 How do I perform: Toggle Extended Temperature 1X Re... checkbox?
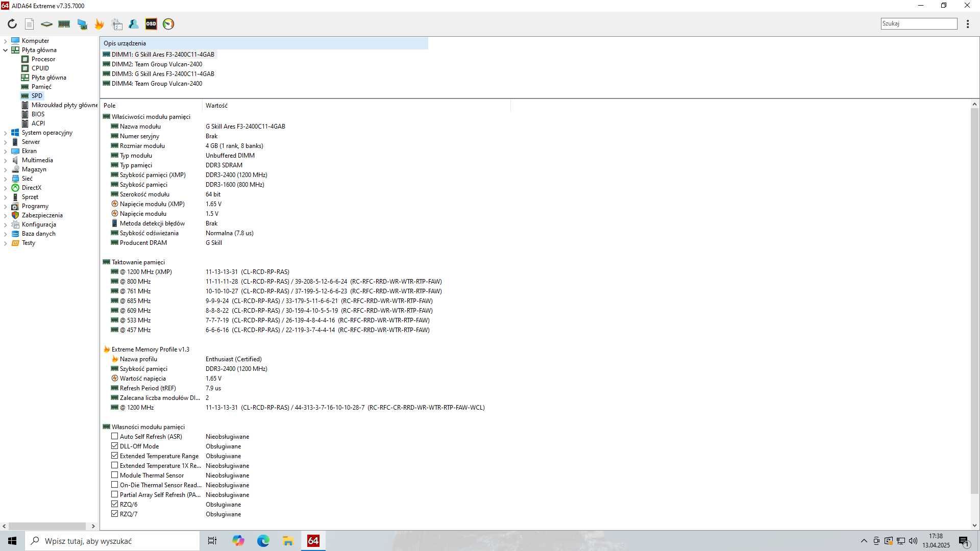[114, 465]
